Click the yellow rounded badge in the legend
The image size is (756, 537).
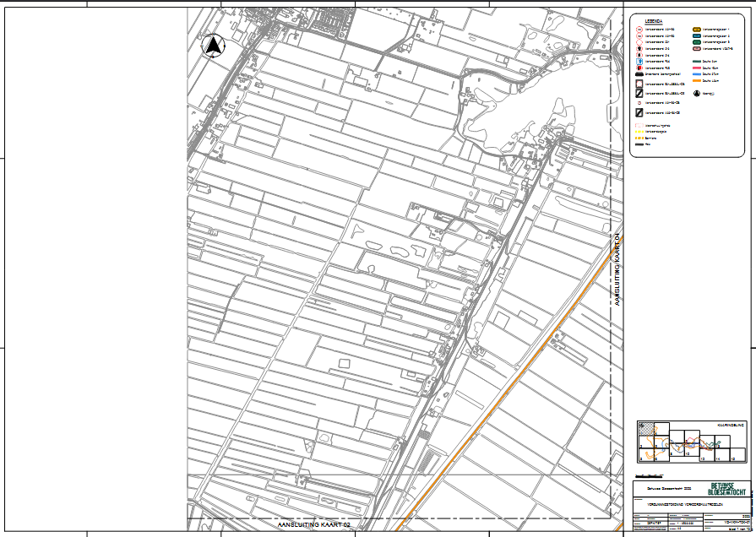(697, 30)
